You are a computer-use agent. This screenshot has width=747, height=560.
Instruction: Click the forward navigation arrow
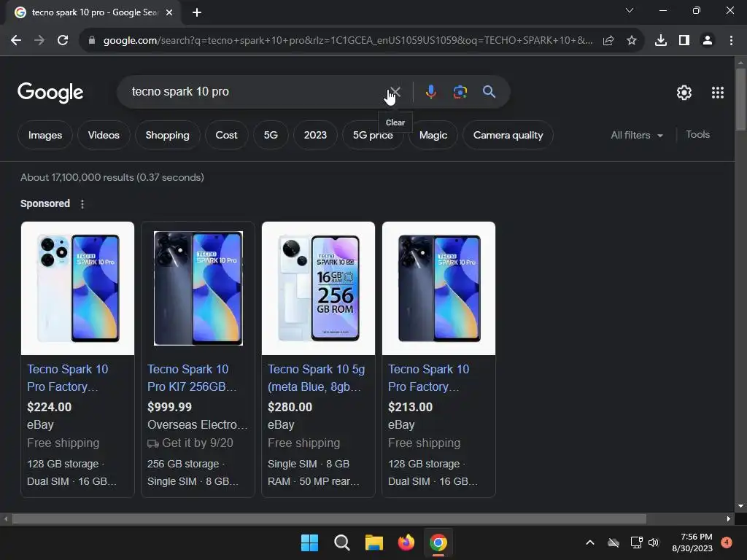point(39,41)
